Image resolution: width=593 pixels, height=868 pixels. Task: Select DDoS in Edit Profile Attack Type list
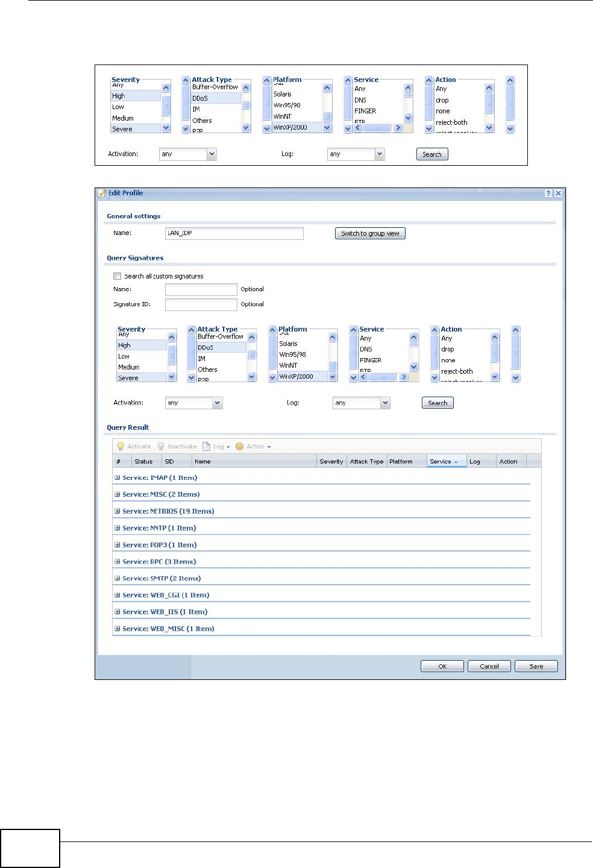click(222, 347)
